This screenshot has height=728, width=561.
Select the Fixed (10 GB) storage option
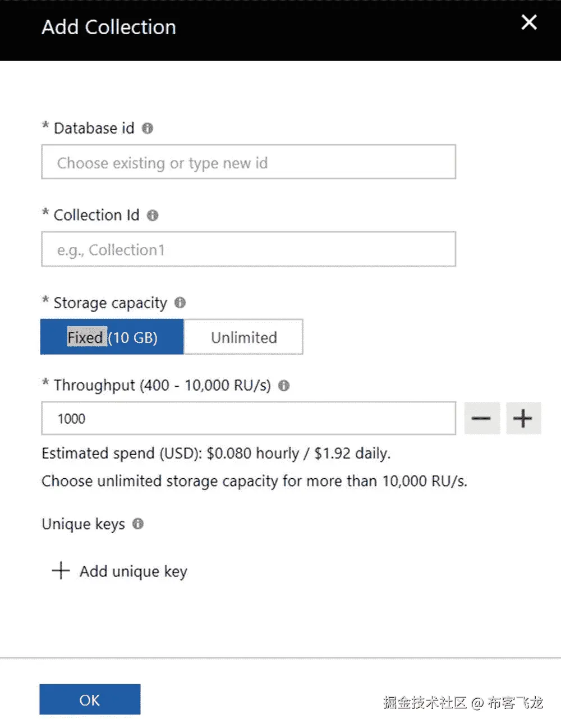click(x=111, y=337)
